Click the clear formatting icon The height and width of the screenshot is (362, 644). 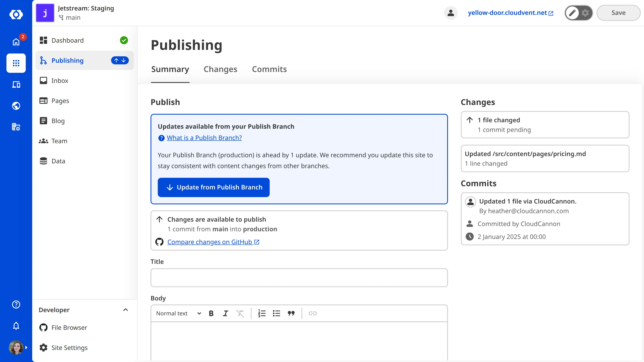click(240, 313)
